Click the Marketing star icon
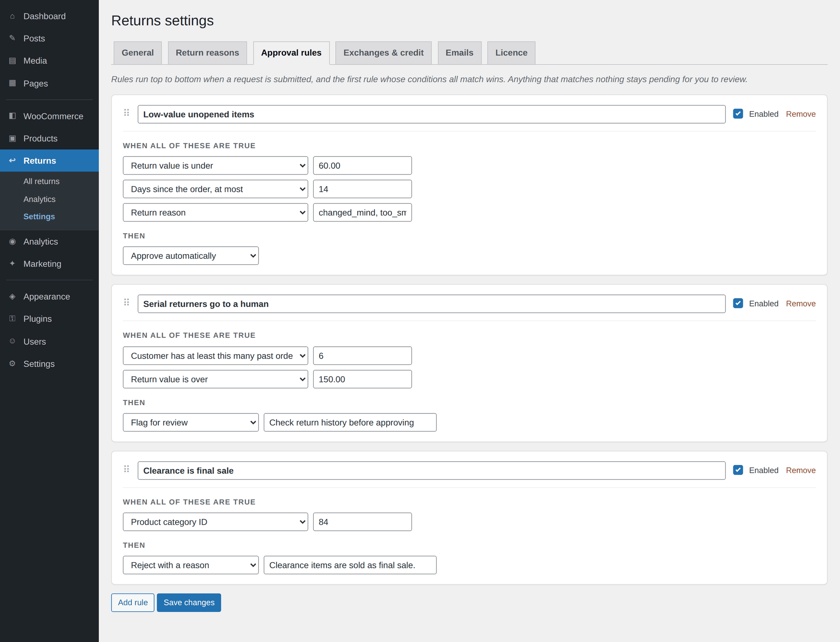Viewport: 840px width, 642px height. click(x=12, y=264)
